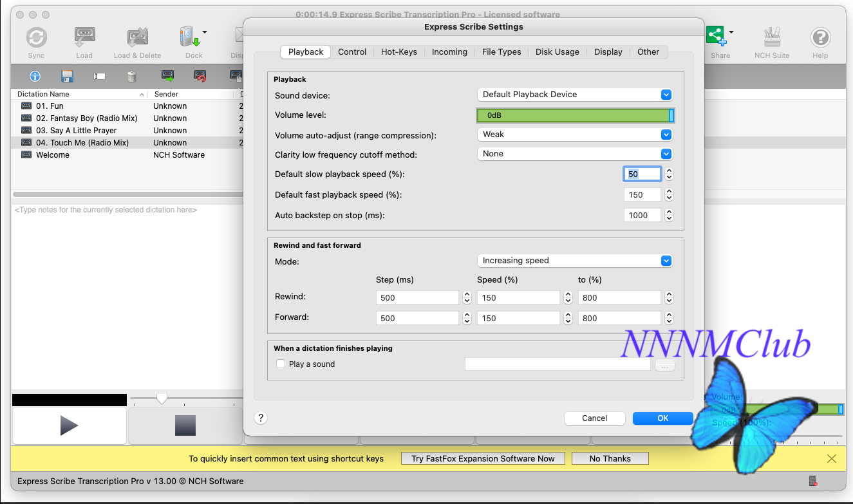Open Help from the toolbar
Viewport: 853px width, 504px height.
coord(820,39)
